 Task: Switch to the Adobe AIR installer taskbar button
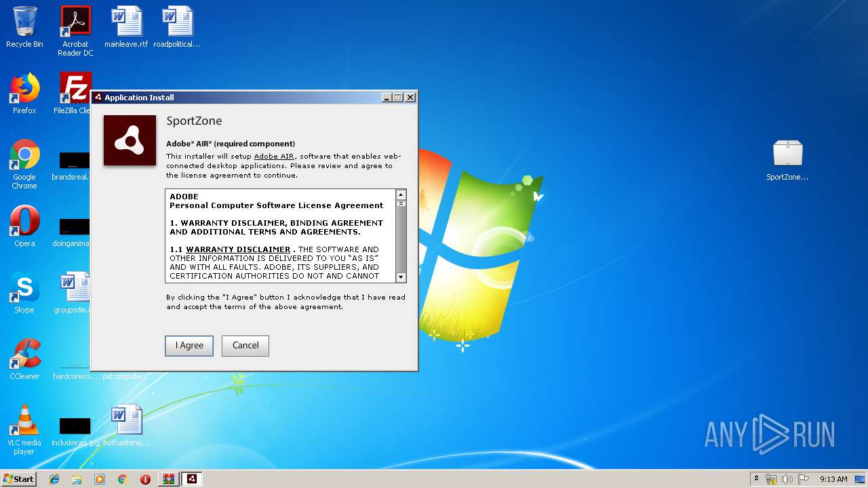(x=192, y=479)
